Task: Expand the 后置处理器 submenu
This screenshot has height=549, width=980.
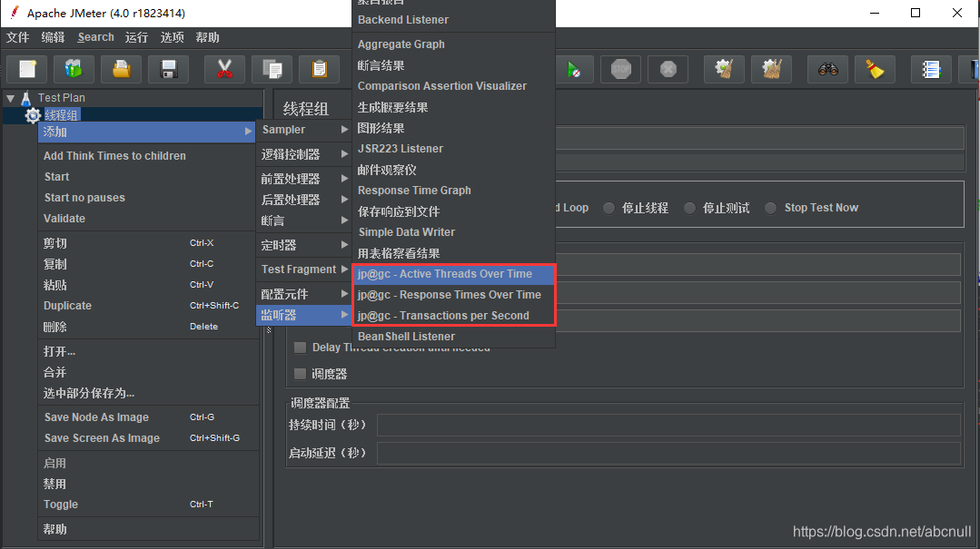Action: point(304,200)
